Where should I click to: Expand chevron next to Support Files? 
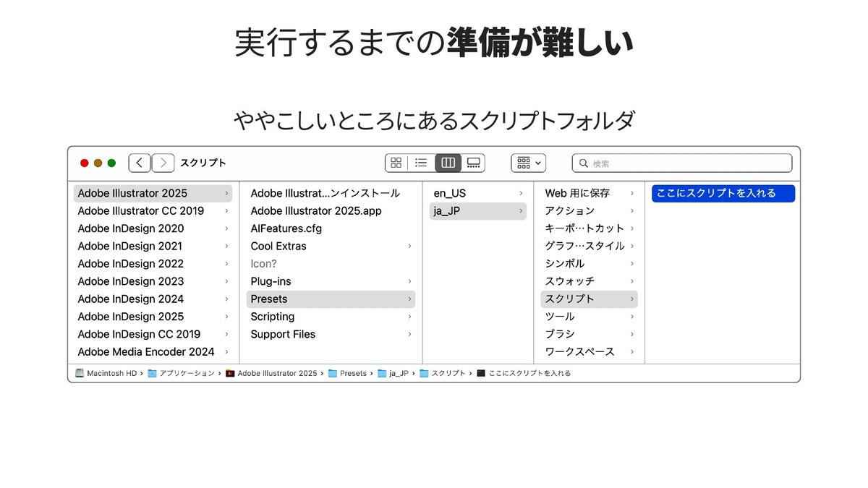pos(409,334)
